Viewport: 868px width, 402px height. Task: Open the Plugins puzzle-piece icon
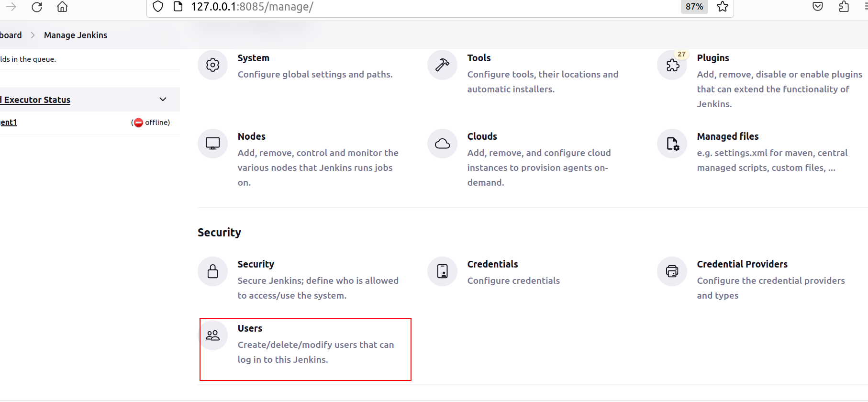672,65
